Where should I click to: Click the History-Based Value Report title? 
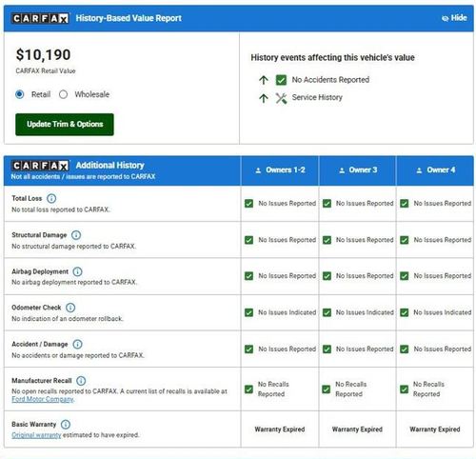(129, 18)
